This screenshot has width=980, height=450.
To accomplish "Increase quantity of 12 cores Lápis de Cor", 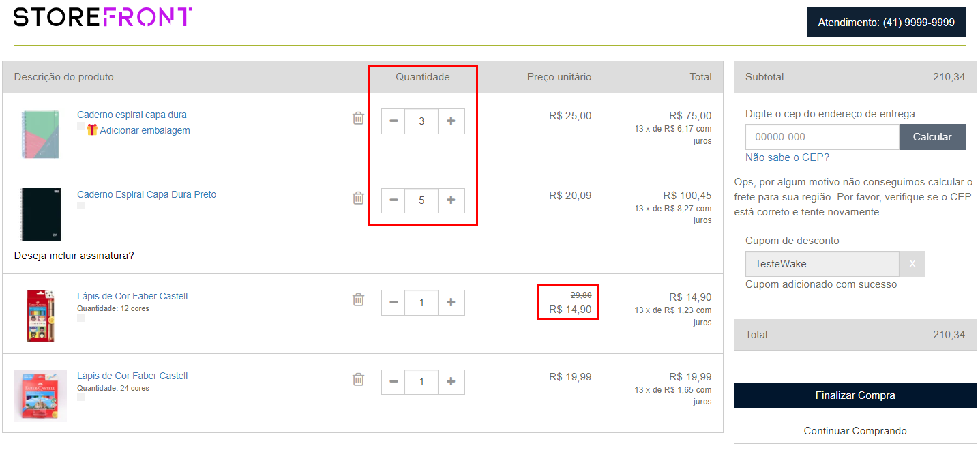I will (451, 303).
